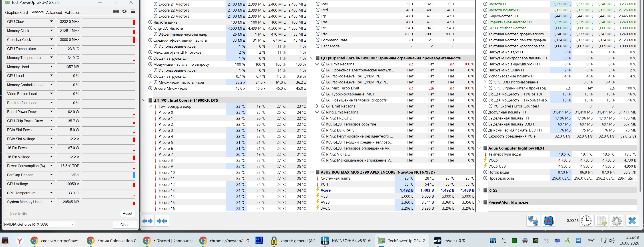The image size is (644, 247).
Task: Select the Частота шины row
Action: click(x=227, y=22)
